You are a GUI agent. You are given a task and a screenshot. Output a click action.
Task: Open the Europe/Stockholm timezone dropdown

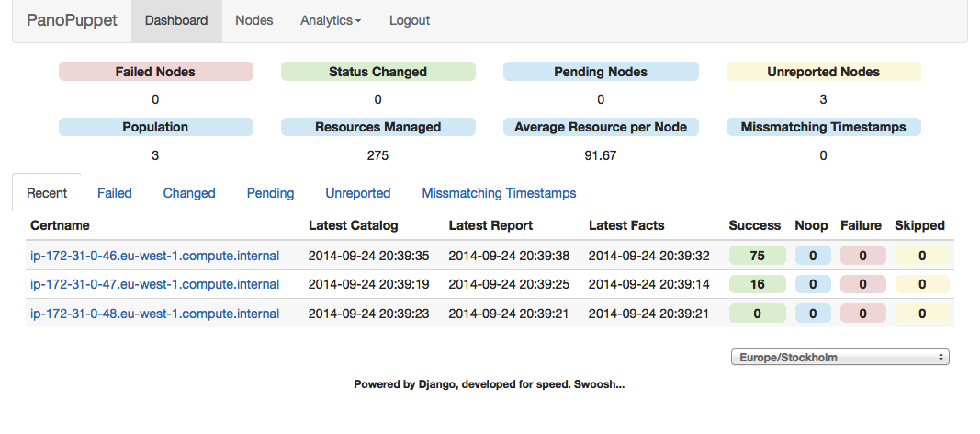[840, 357]
